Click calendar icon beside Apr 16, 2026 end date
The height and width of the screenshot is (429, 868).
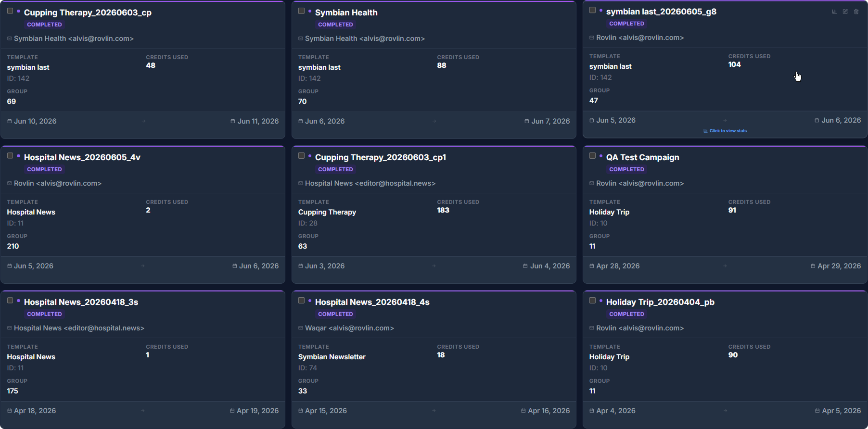(x=523, y=411)
